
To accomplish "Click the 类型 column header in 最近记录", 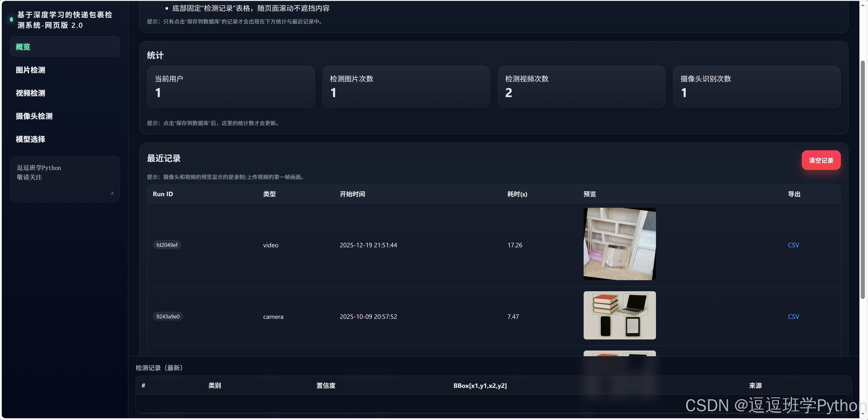I will (x=269, y=194).
